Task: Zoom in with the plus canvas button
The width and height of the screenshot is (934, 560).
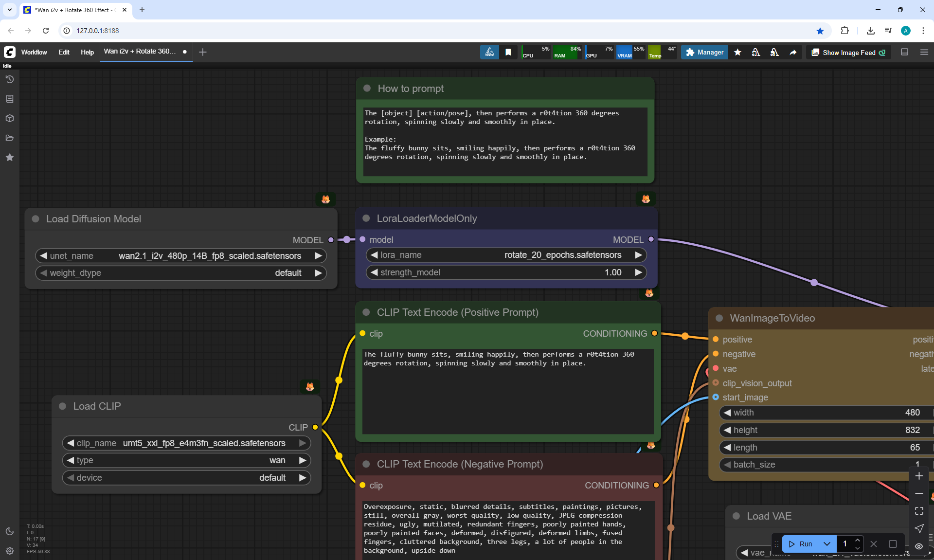Action: (x=919, y=476)
